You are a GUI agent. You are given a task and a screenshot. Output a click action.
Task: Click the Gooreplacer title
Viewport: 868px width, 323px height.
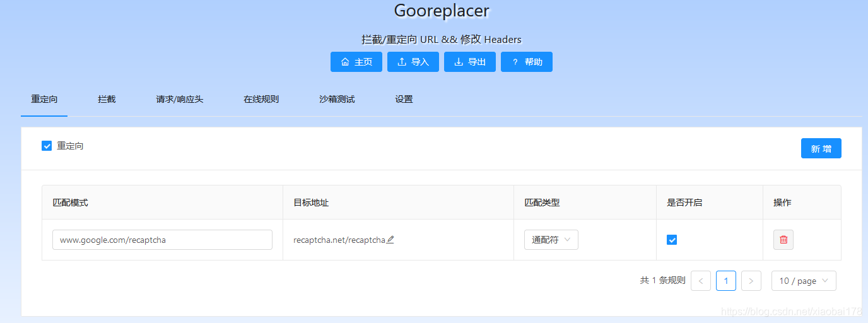point(442,11)
